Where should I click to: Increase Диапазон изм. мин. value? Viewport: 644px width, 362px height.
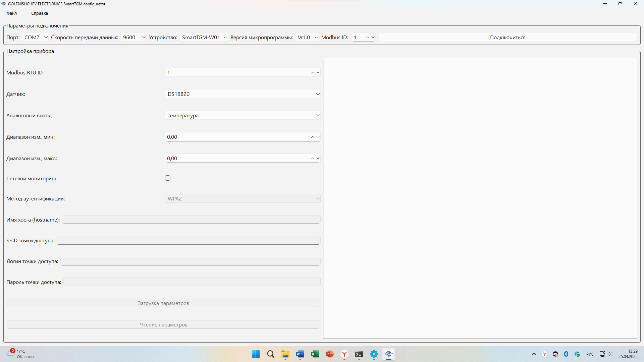coord(313,137)
